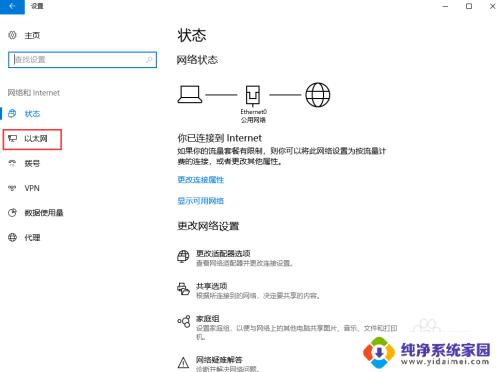Open 家庭组 setting
The height and width of the screenshot is (372, 500).
pyautogui.click(x=208, y=319)
